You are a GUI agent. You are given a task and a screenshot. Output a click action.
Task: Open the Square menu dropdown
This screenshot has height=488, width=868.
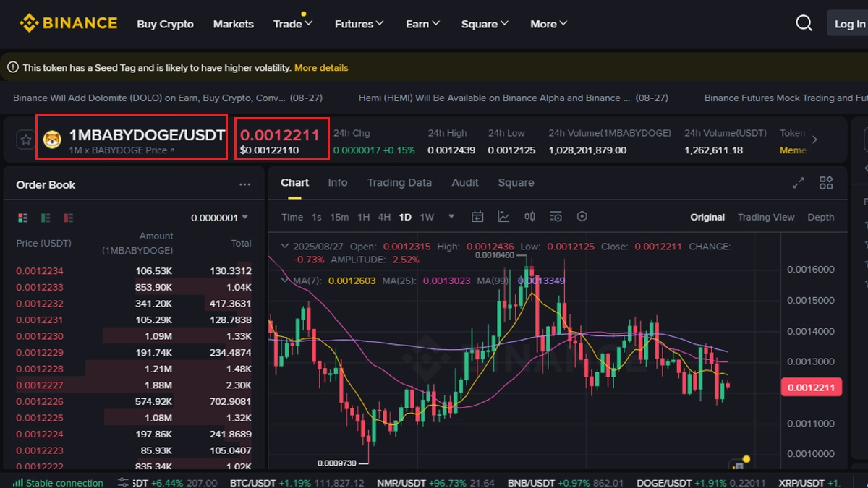pyautogui.click(x=485, y=24)
